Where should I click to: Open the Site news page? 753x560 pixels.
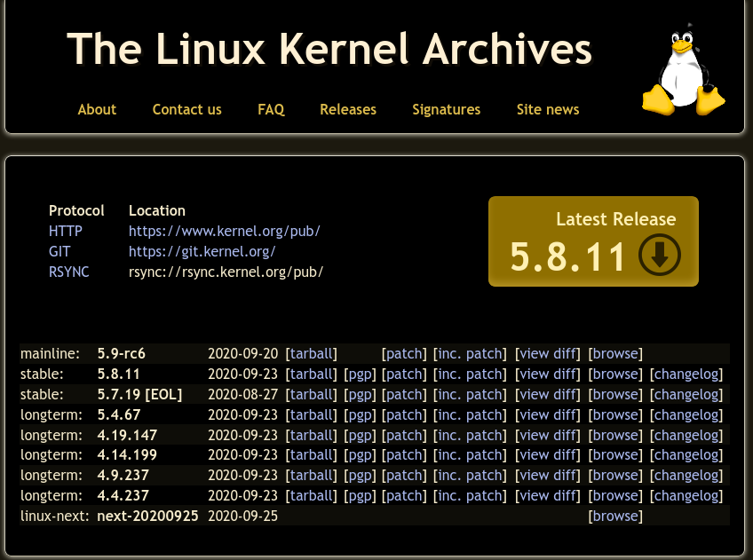[548, 109]
